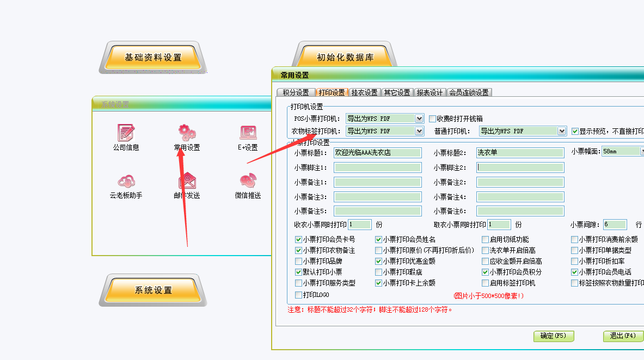644x360 pixels.
Task: Enable 启用切纸功能 option
Action: tap(485, 239)
